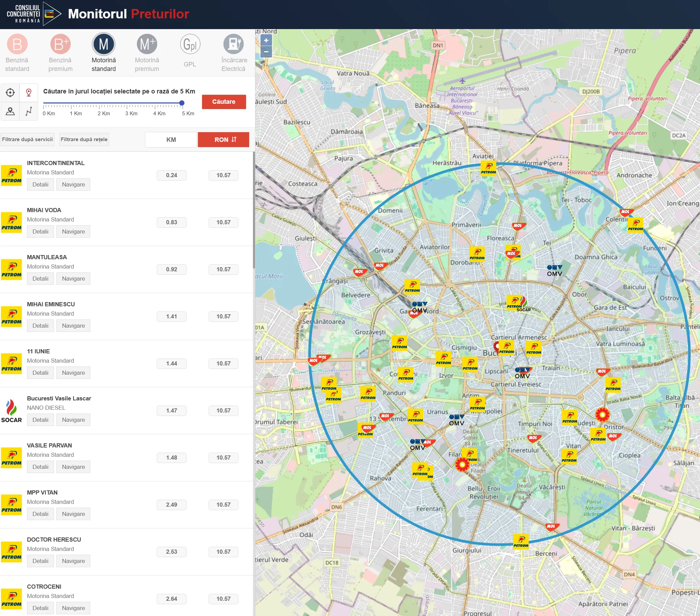
Task: Click the map pin location search icon
Action: [x=29, y=93]
